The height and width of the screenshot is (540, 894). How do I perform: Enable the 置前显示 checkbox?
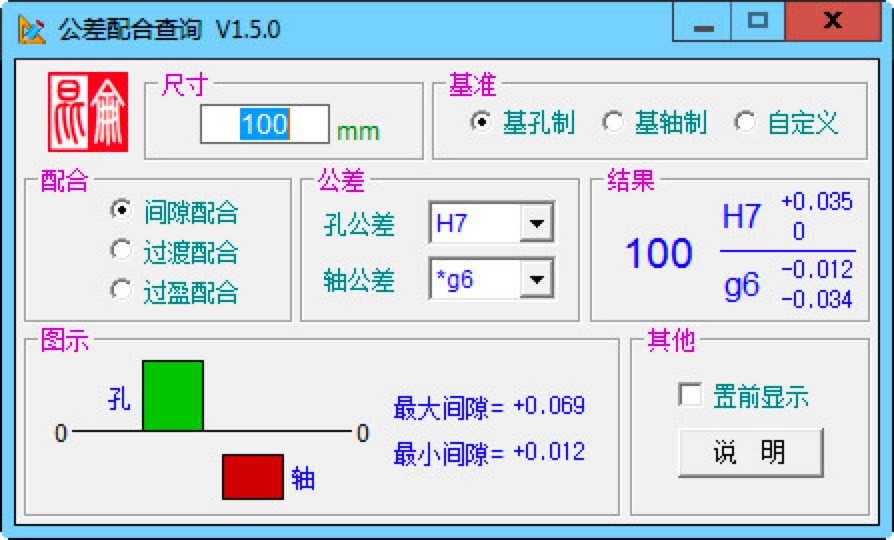690,395
